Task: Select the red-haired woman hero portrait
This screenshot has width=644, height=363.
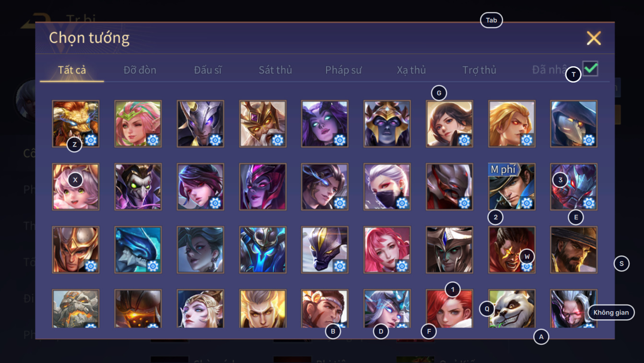Action: pos(450,309)
